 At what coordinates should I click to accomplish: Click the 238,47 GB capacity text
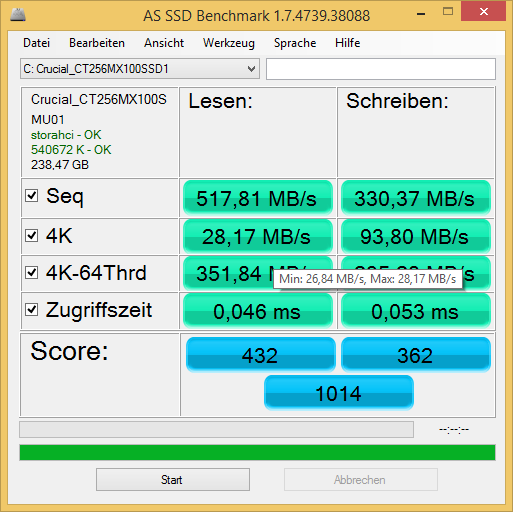pyautogui.click(x=60, y=165)
